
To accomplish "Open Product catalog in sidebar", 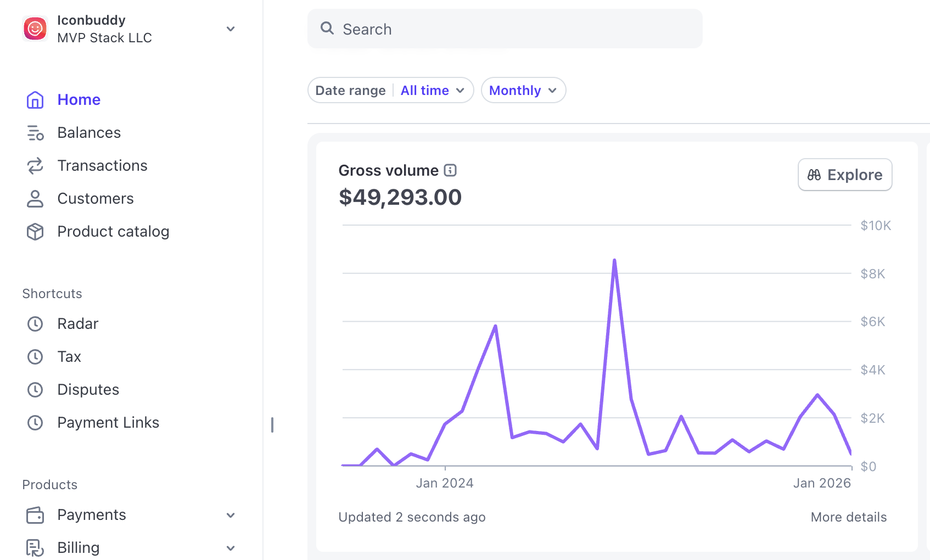I will [x=113, y=232].
